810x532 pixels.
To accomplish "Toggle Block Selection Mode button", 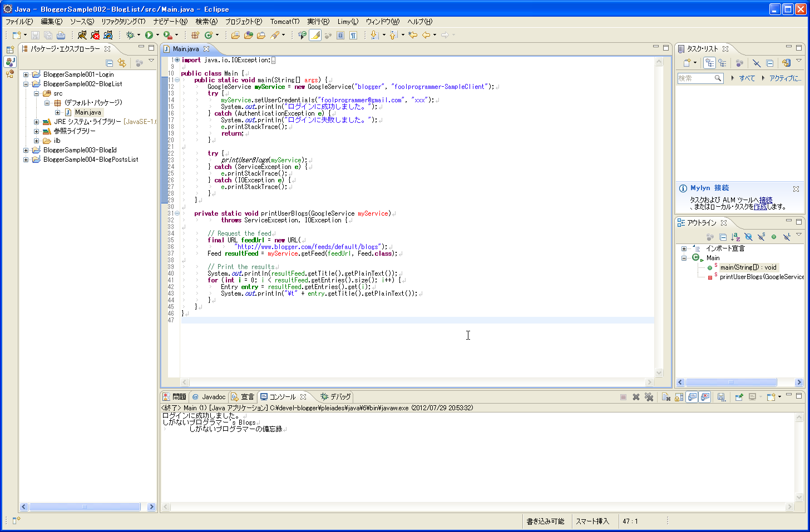I will [340, 35].
